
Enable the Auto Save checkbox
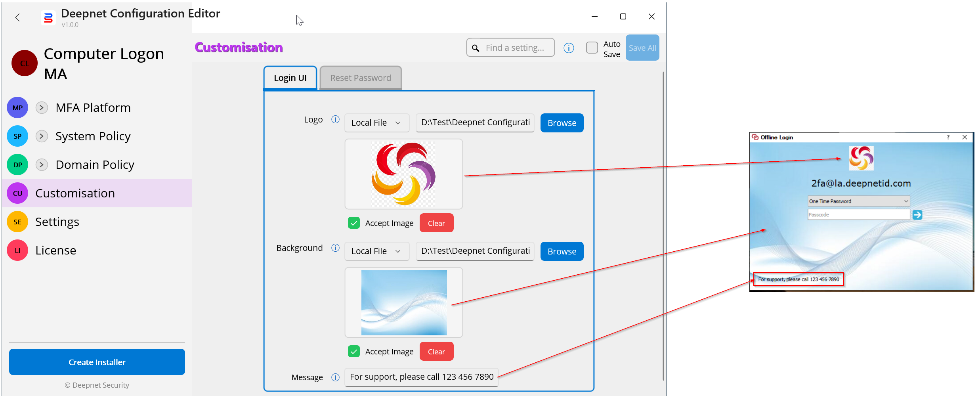click(x=592, y=48)
